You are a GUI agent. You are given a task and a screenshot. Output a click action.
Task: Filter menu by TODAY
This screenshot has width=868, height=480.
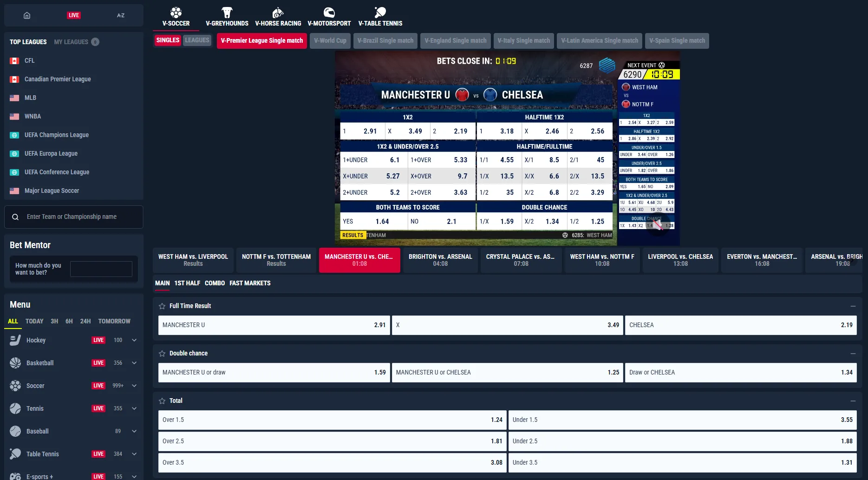[34, 321]
